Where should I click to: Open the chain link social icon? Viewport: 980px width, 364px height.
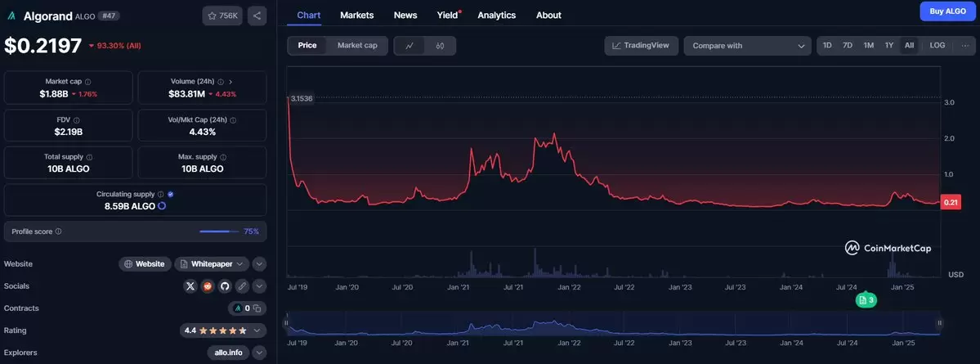(x=241, y=286)
